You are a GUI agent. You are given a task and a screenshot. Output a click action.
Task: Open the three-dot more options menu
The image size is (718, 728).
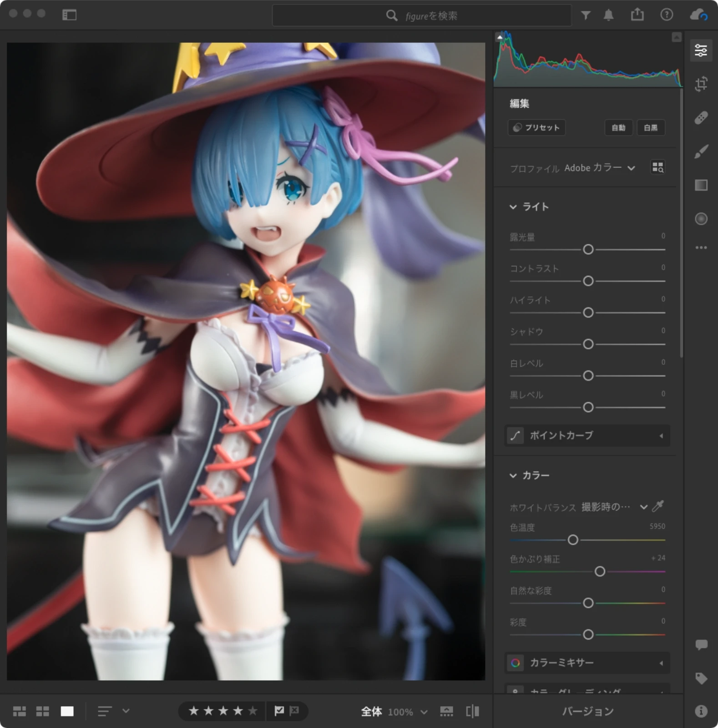click(701, 248)
